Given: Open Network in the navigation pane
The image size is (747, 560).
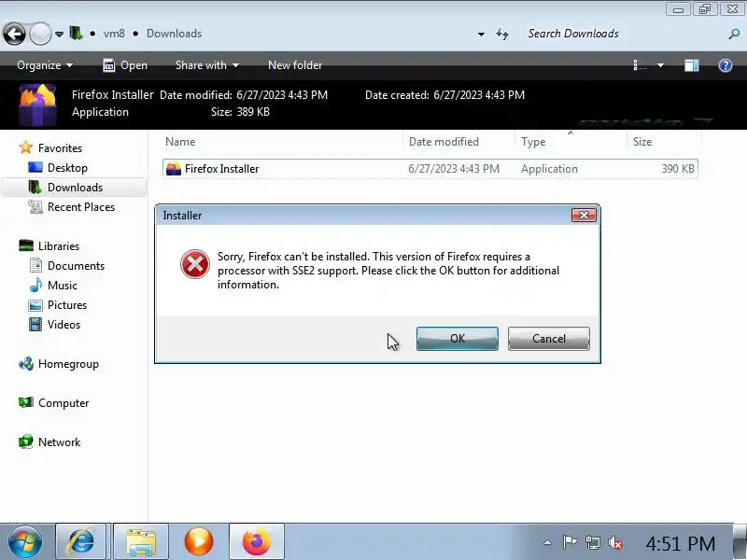Looking at the screenshot, I should (x=59, y=441).
